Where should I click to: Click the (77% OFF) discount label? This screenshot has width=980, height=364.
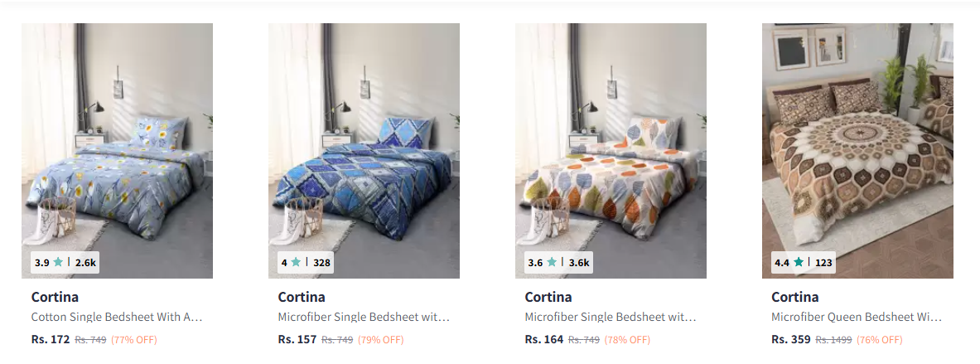[x=133, y=340]
